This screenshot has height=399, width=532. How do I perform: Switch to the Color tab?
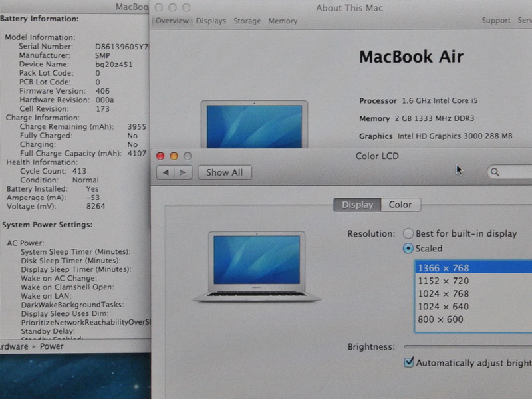pyautogui.click(x=400, y=205)
